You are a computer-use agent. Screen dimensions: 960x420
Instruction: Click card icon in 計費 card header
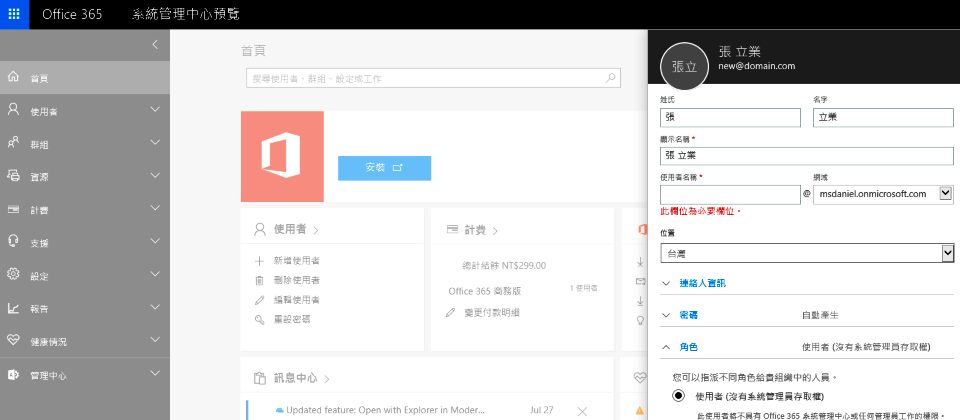click(x=453, y=230)
